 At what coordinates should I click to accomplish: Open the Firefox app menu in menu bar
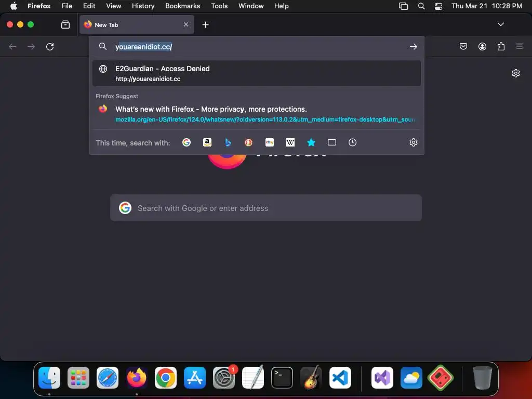click(x=39, y=6)
